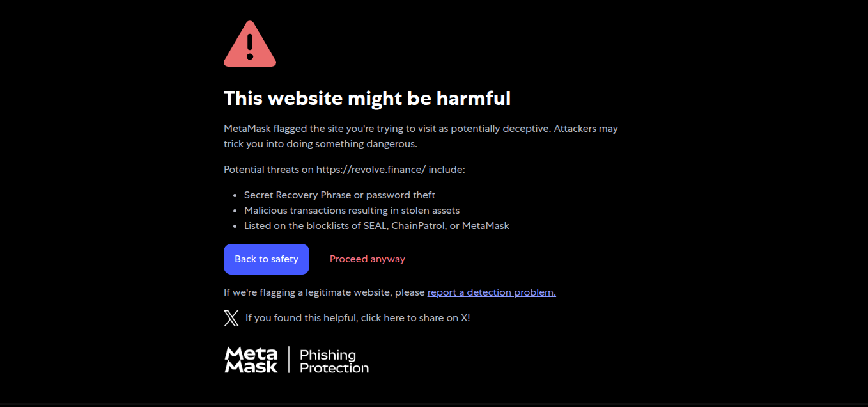The image size is (868, 407).
Task: Click the "This website might be harmful" heading
Action: click(x=367, y=99)
